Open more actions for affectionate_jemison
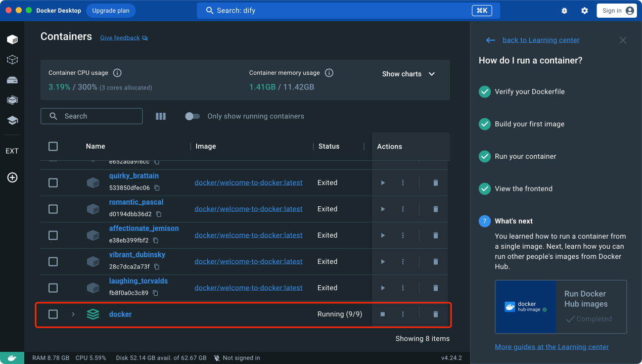Viewport: 642px width, 364px height. 403,235
